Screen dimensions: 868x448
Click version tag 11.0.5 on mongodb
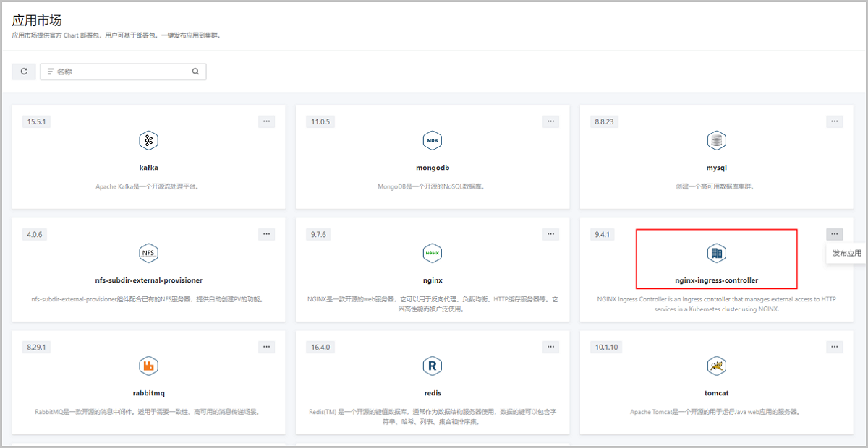pos(320,121)
